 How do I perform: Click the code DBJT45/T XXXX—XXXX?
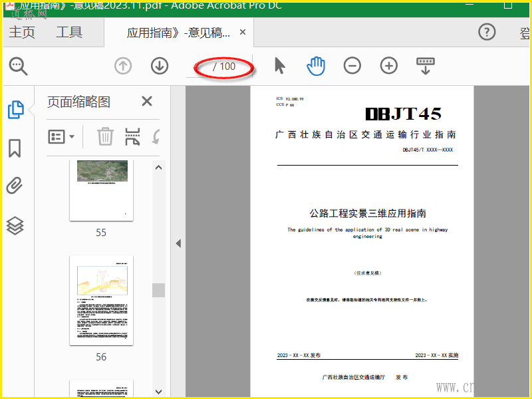click(428, 150)
